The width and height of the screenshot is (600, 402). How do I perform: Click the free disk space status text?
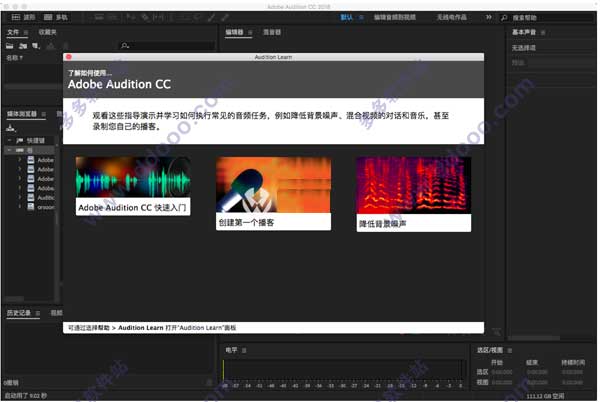tap(545, 396)
